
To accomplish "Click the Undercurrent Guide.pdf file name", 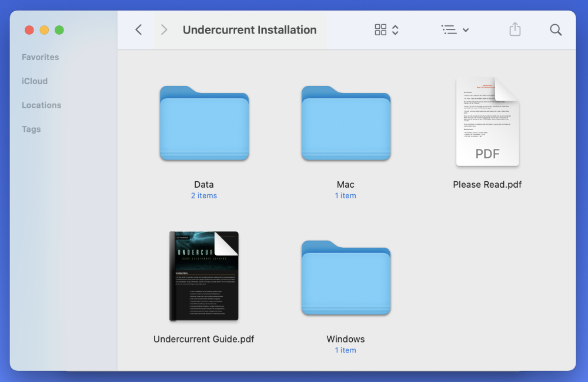I will coord(204,339).
